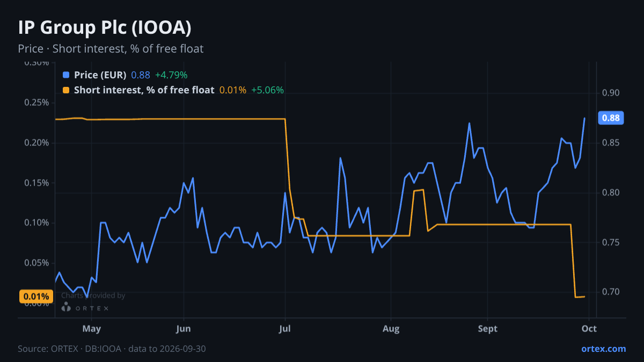Click the 0.25% left axis label
This screenshot has width=644, height=362.
pyautogui.click(x=36, y=103)
